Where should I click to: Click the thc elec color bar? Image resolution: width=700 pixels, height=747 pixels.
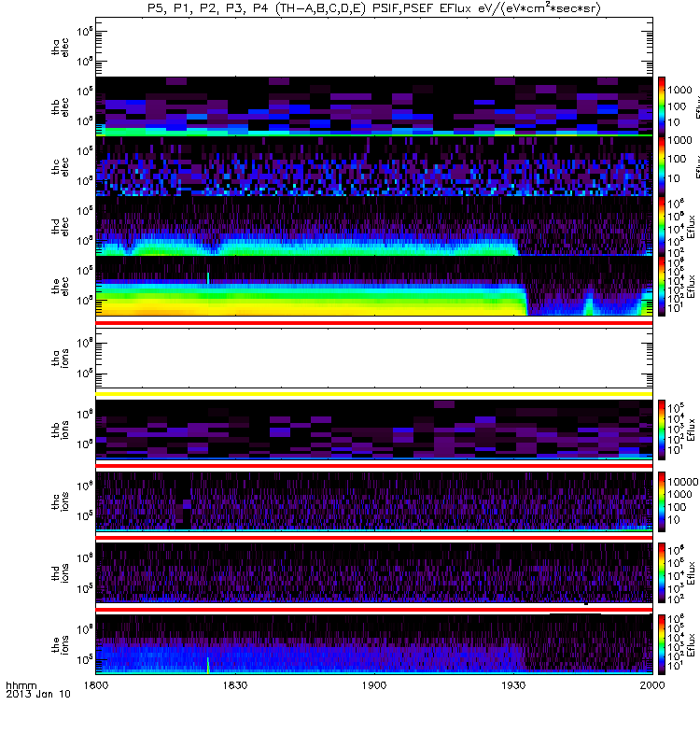(662, 166)
